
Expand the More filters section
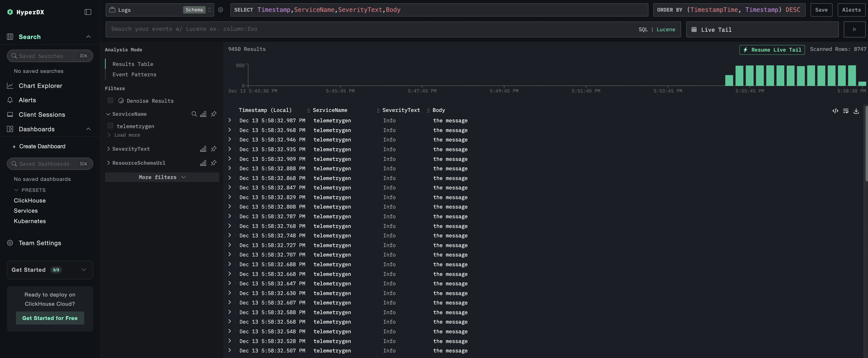pyautogui.click(x=162, y=177)
